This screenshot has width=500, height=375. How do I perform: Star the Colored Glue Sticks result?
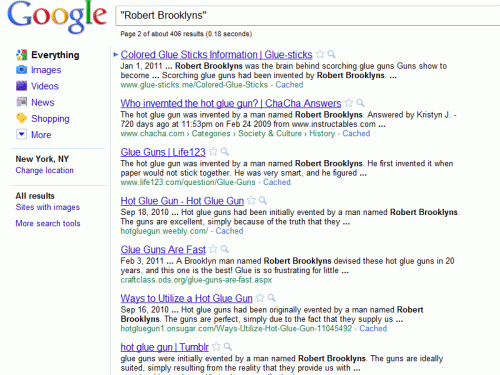(320, 54)
